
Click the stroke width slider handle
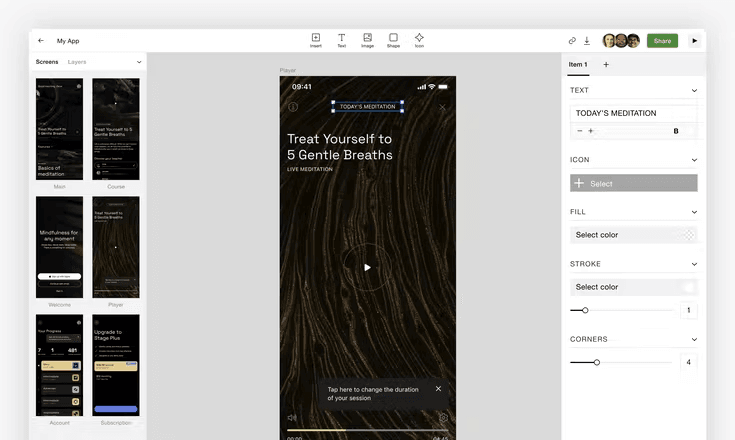585,310
